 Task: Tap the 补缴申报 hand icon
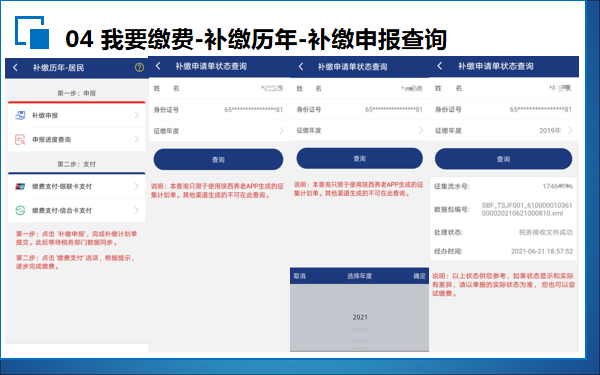tap(20, 115)
